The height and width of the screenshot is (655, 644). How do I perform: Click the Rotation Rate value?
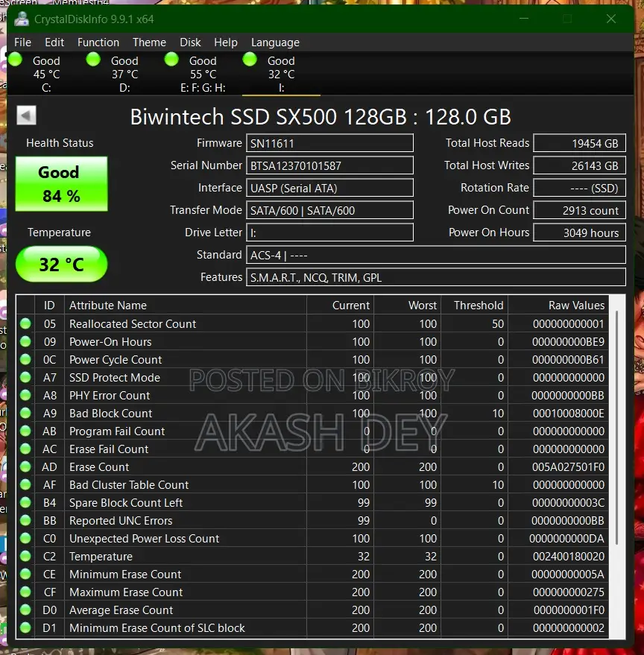[579, 188]
